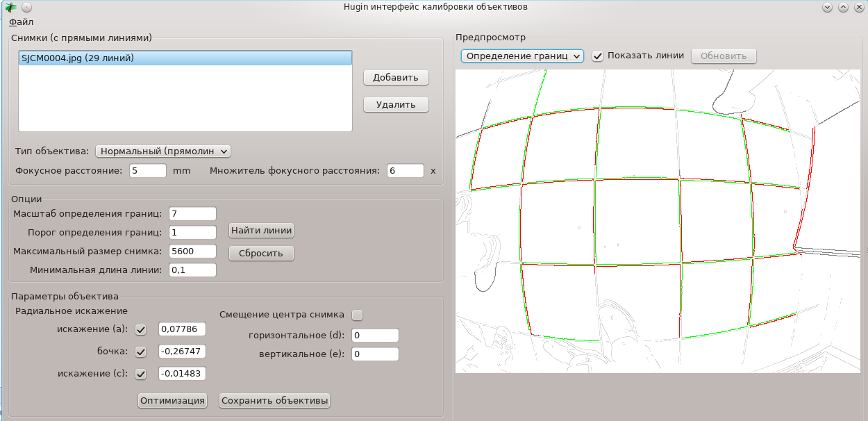Image resolution: width=868 pixels, height=421 pixels.
Task: Click the Hugin application icon in title bar
Action: (10, 7)
